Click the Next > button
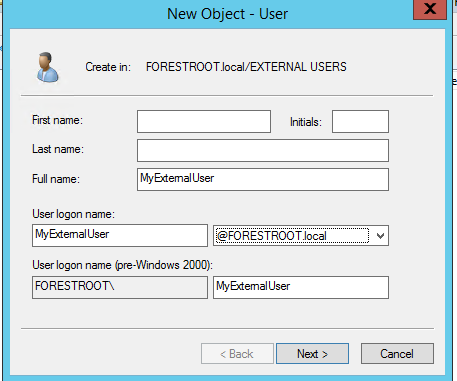Image resolution: width=457 pixels, height=381 pixels. [312, 354]
